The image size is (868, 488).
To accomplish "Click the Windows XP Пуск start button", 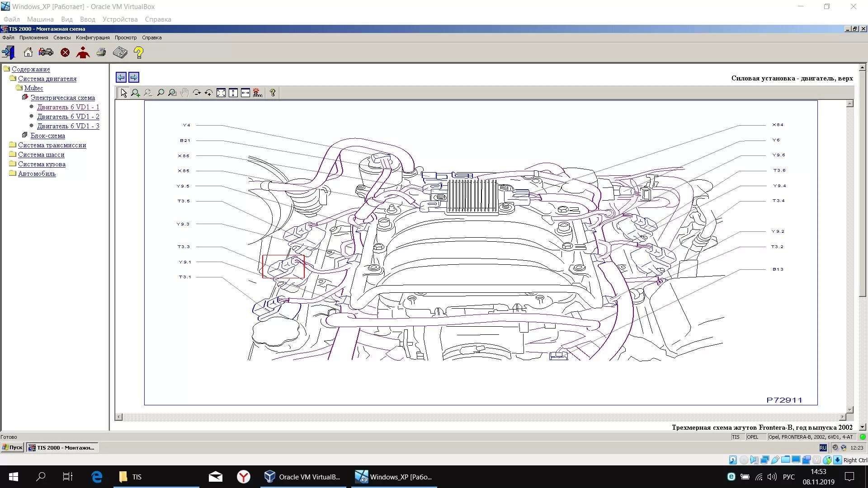I will [x=12, y=448].
